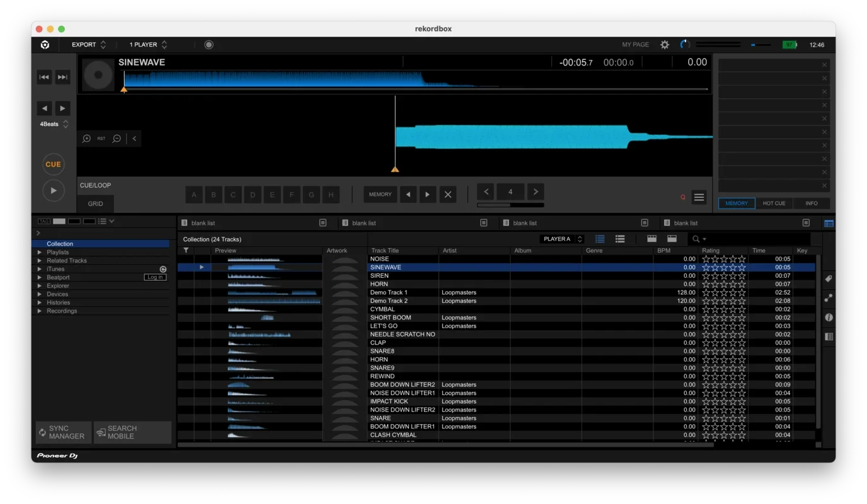Screen dimensions: 867x504
Task: Open the 1 PLAYER layout dropdown
Action: click(x=148, y=45)
